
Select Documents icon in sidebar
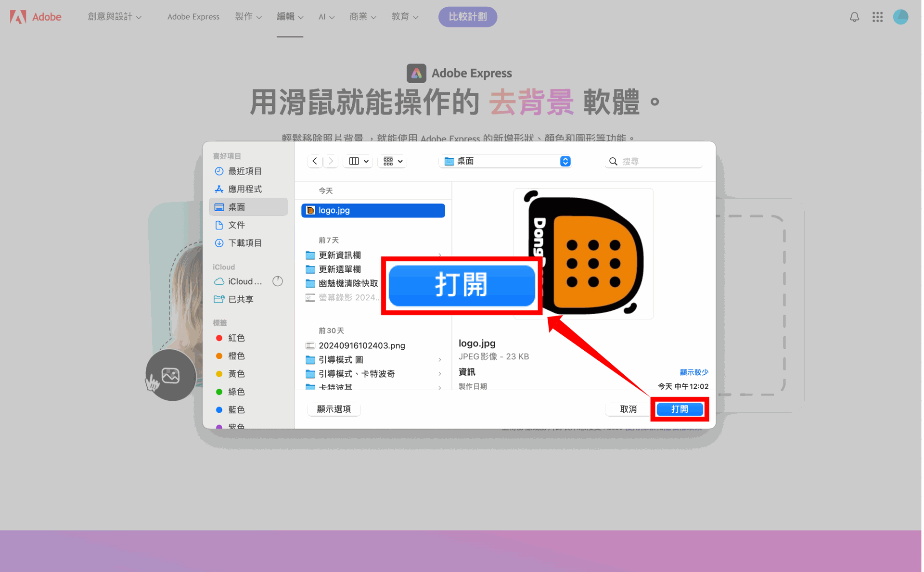[x=219, y=225]
